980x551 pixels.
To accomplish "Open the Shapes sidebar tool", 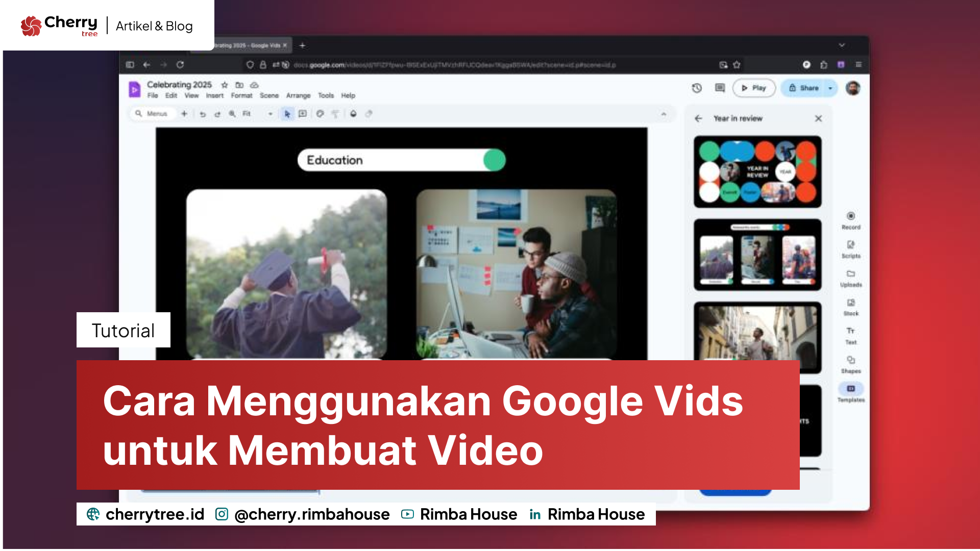I will pyautogui.click(x=851, y=365).
